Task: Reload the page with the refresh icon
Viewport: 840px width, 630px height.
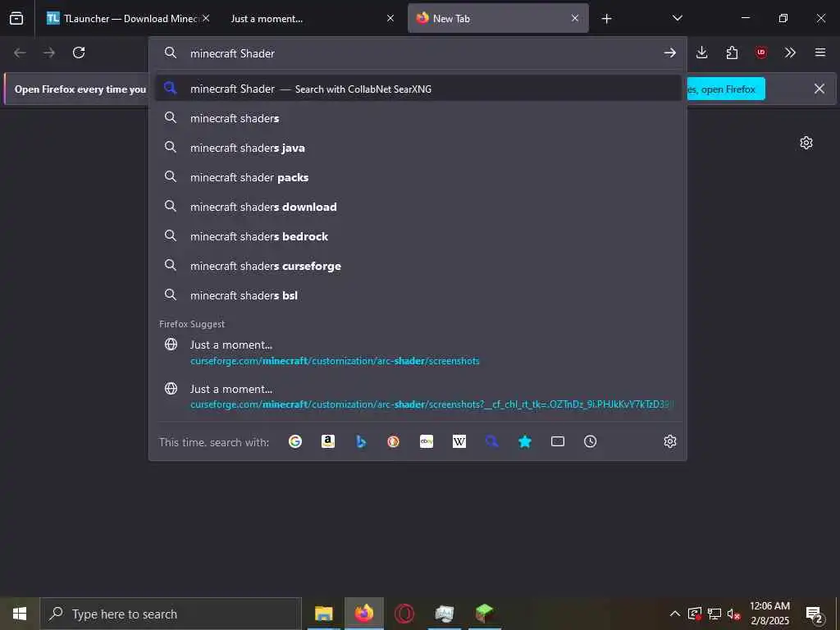Action: pyautogui.click(x=79, y=52)
